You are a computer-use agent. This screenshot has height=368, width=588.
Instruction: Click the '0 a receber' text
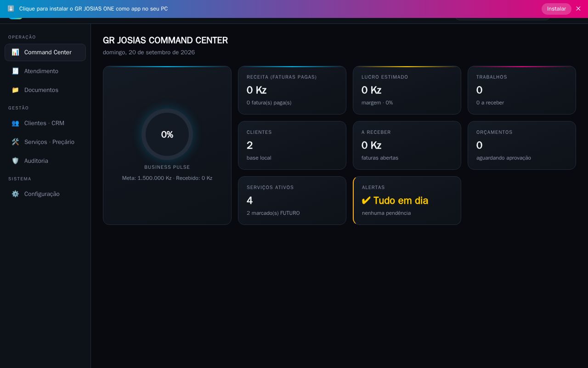point(490,103)
